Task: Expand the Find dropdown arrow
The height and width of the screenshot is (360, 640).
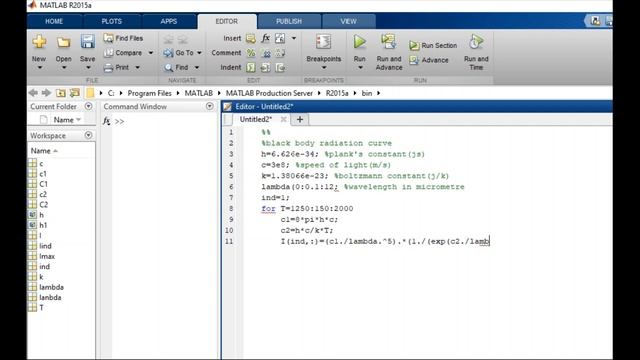Action: click(x=197, y=67)
